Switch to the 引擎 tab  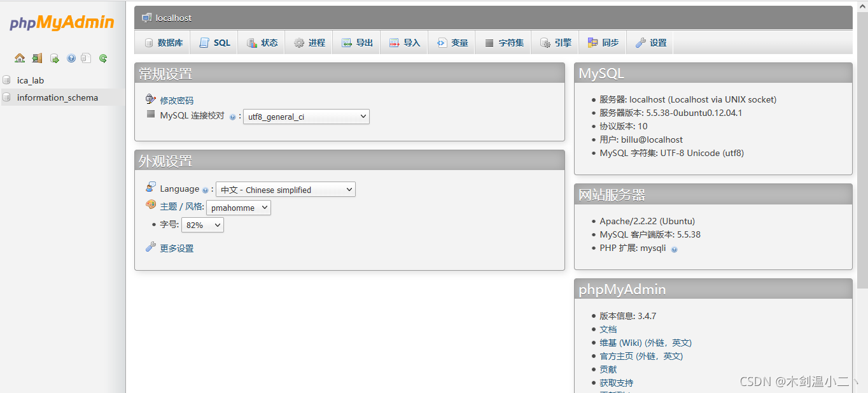[x=556, y=43]
